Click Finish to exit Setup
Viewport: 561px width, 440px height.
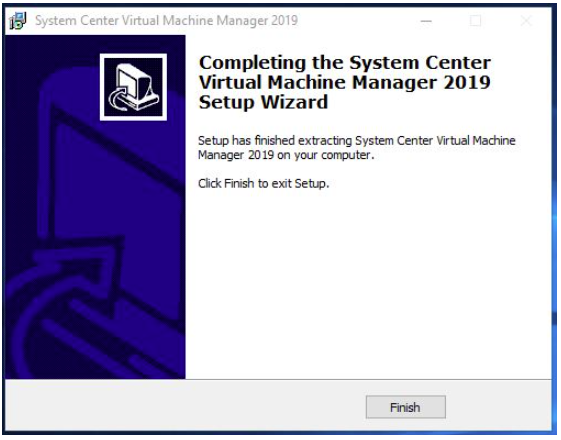coord(405,407)
